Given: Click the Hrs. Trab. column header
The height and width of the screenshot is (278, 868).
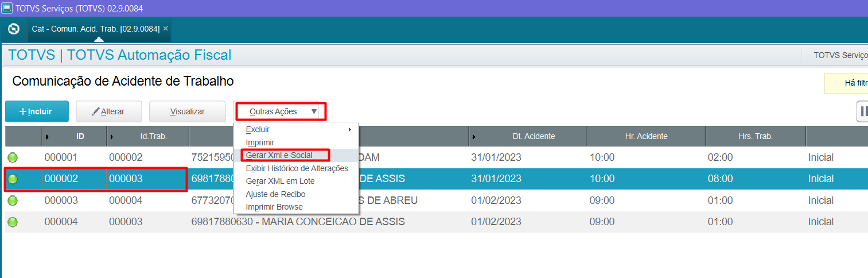Looking at the screenshot, I should coord(756,137).
